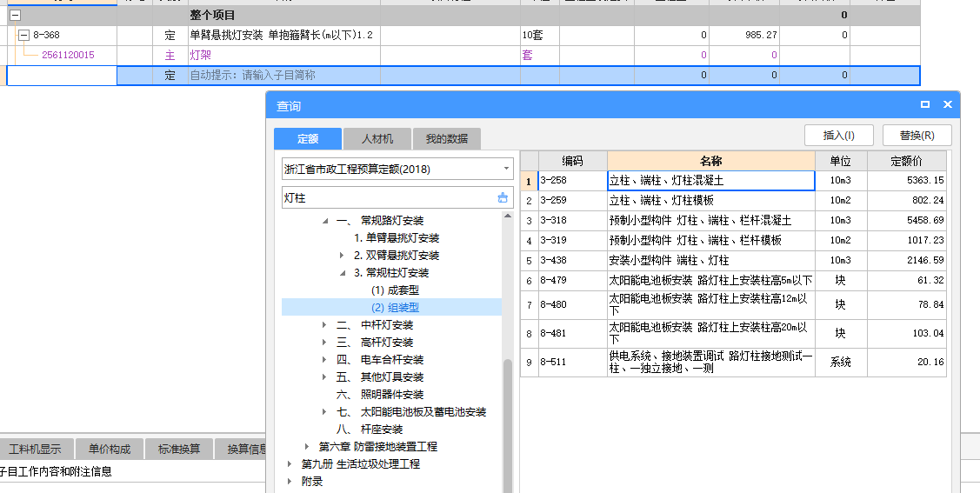980x493 pixels.
Task: Open the 我的数据 tab
Action: coord(446,139)
